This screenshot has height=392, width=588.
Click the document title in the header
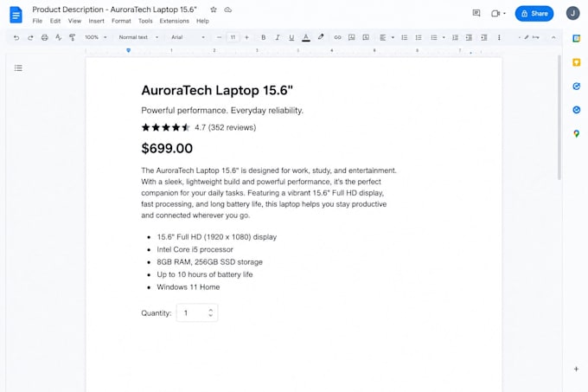[x=114, y=10]
